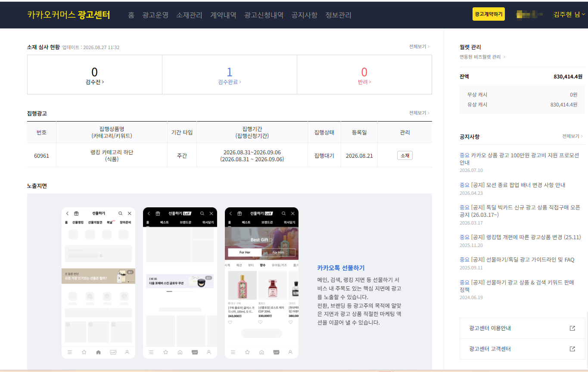
Task: Click the 업데이트 : 2026.08.27 11:32 timestamp
Action: coord(91,47)
